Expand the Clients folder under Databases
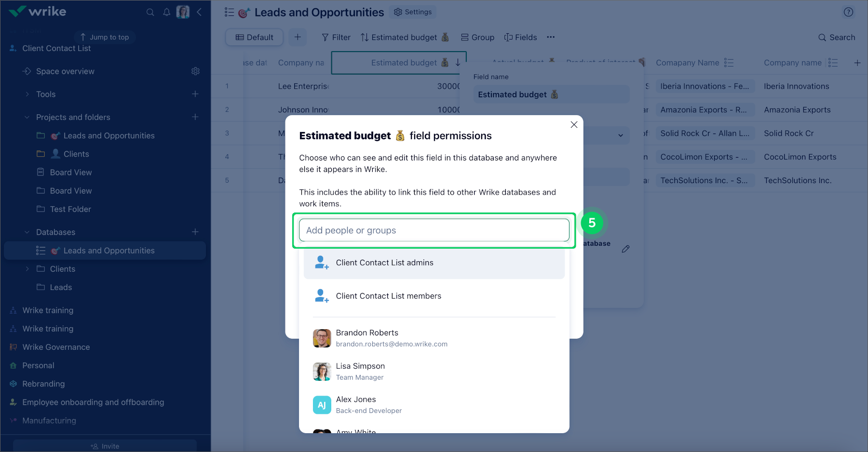The height and width of the screenshot is (452, 868). click(27, 269)
